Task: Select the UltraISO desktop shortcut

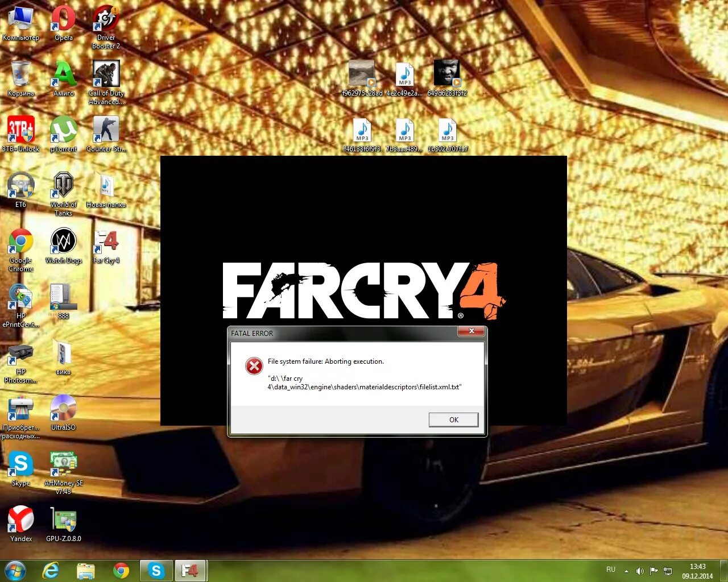Action: click(x=64, y=413)
